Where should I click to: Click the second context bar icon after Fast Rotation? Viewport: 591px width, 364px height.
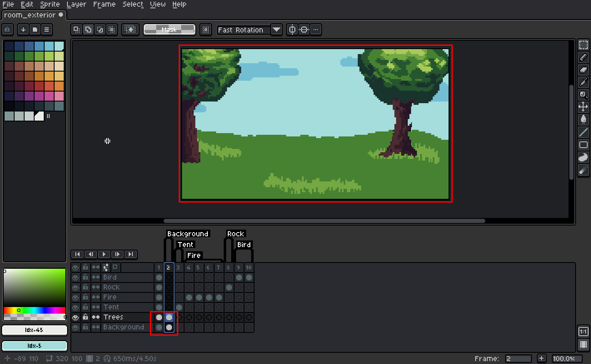pyautogui.click(x=304, y=30)
